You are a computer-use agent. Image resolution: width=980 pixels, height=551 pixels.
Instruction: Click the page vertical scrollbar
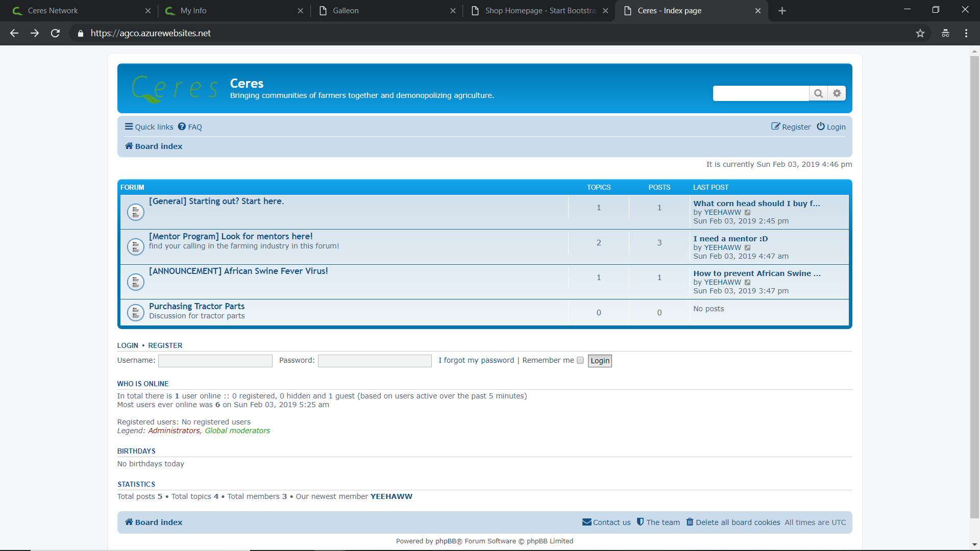[x=974, y=286]
